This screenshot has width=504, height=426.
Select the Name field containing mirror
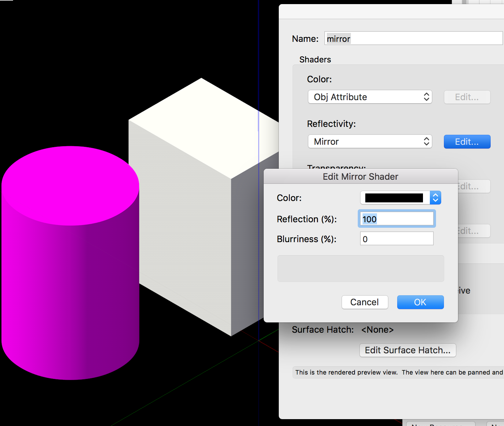(x=413, y=38)
